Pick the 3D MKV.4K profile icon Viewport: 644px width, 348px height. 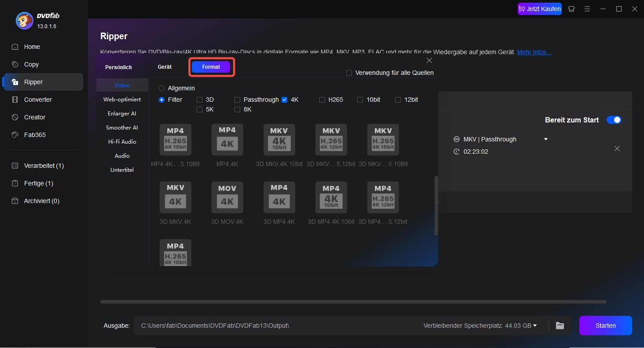[x=176, y=197]
